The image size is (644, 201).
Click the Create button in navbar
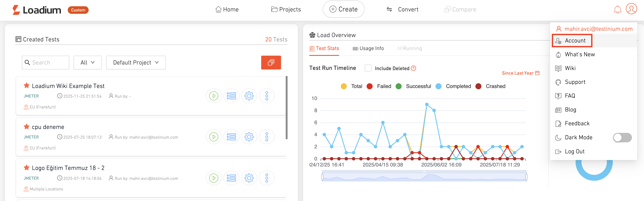click(343, 9)
